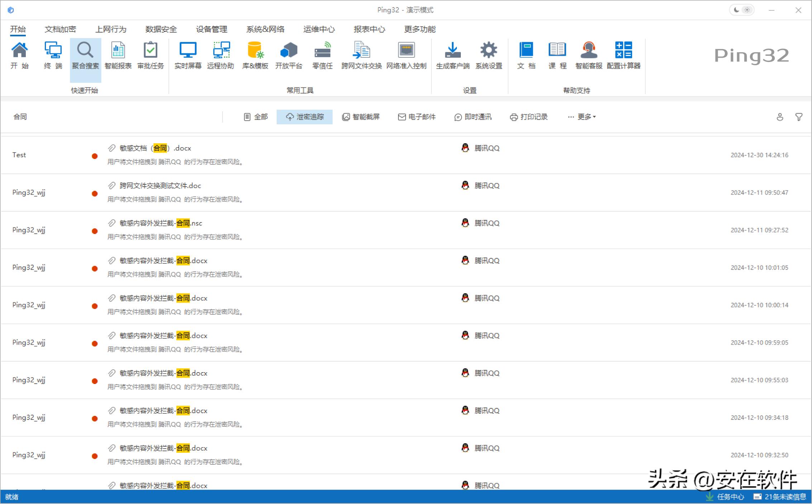Filter results by 电子邮件
Viewport: 812px width, 504px height.
(x=417, y=117)
